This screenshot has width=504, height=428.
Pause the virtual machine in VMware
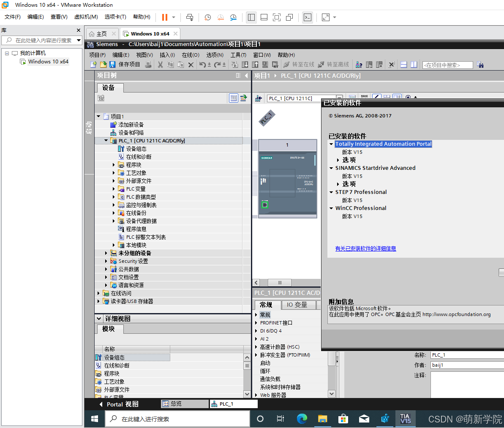(165, 17)
